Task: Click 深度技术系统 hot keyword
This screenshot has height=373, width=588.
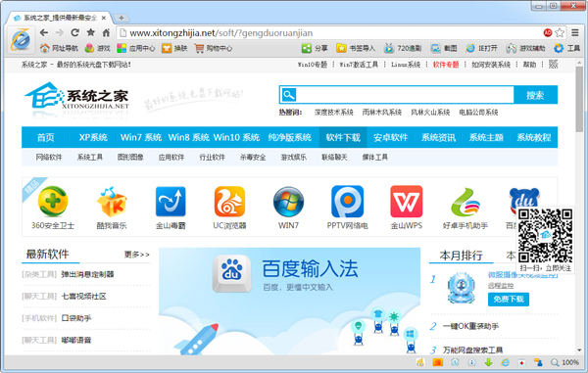Action: coord(334,113)
